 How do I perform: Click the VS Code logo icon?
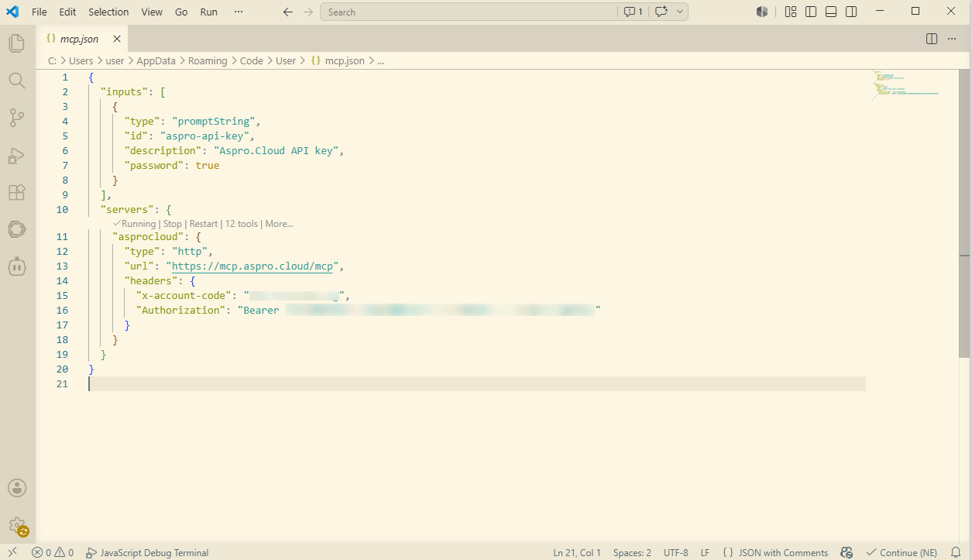[x=12, y=12]
